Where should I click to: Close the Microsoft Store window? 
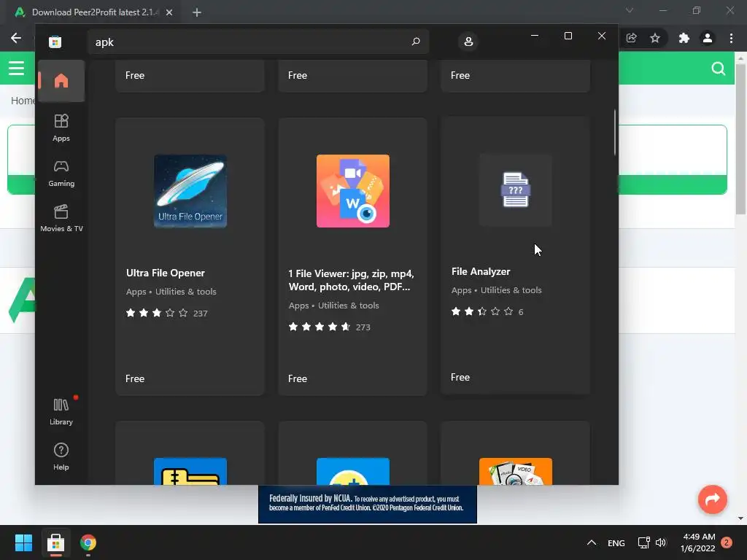click(x=602, y=36)
